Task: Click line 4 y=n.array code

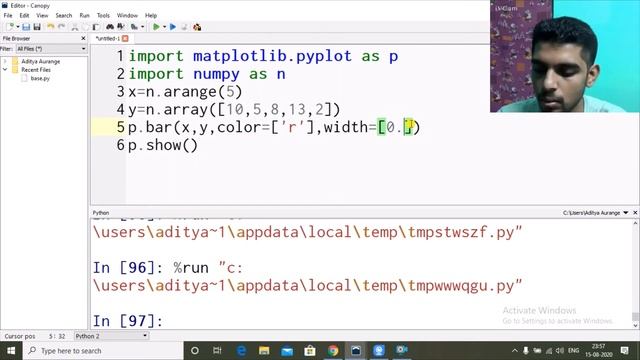Action: pyautogui.click(x=234, y=110)
